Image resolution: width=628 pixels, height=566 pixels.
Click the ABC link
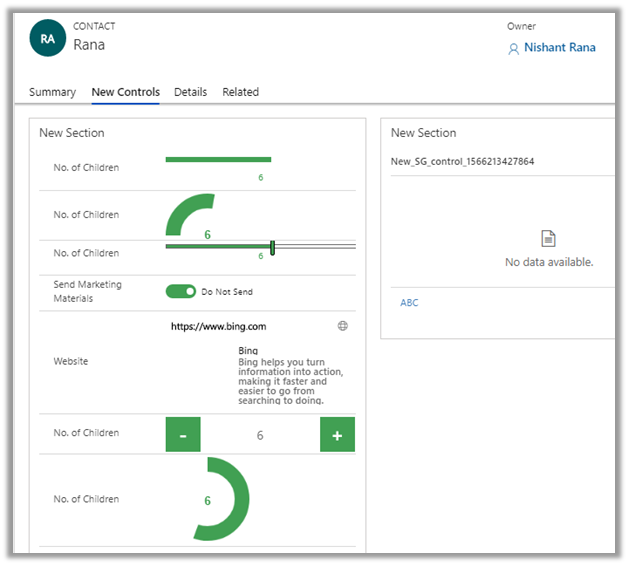(x=409, y=302)
